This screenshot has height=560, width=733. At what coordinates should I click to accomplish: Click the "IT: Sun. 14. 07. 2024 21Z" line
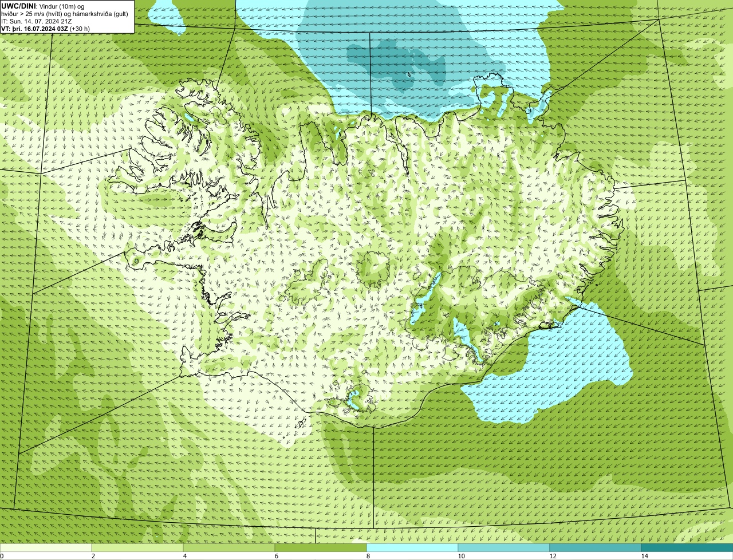click(37, 21)
